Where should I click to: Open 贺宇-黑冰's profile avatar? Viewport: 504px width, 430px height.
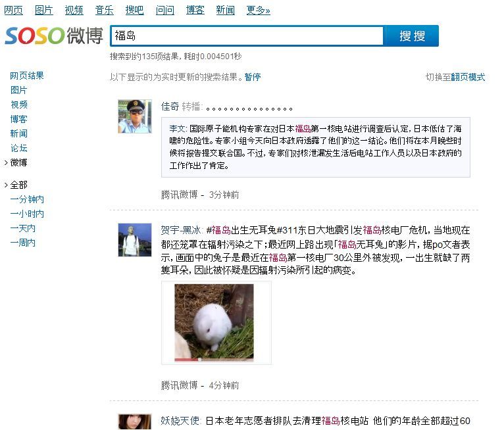point(135,240)
